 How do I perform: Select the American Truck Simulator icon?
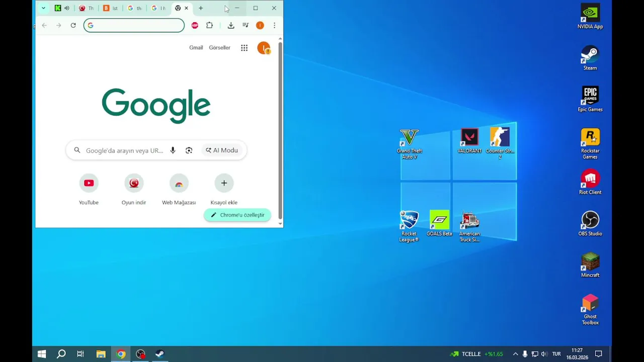click(469, 227)
